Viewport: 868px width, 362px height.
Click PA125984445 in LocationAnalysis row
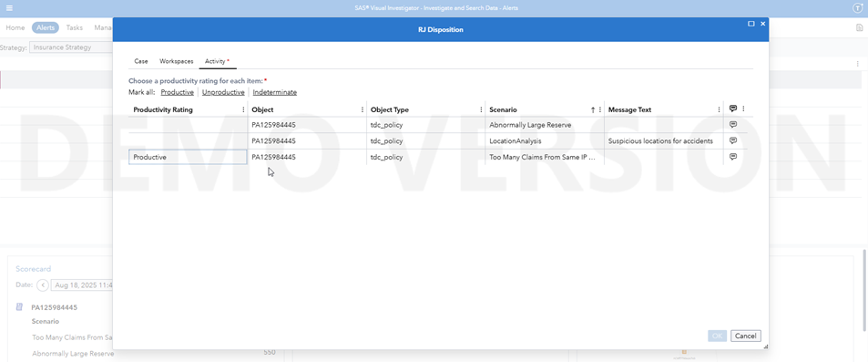[273, 140]
